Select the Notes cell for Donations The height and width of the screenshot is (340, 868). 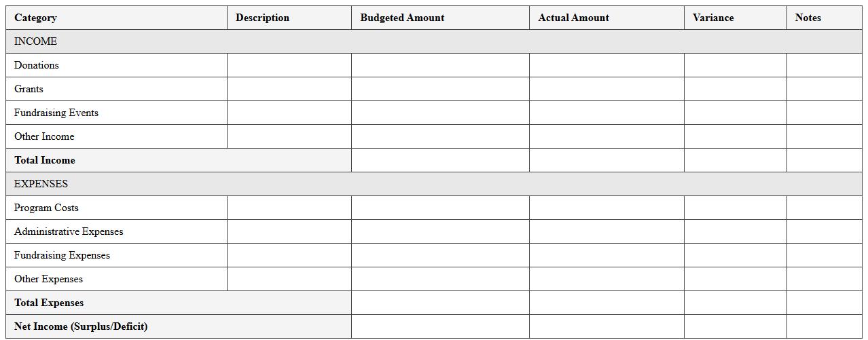824,65
